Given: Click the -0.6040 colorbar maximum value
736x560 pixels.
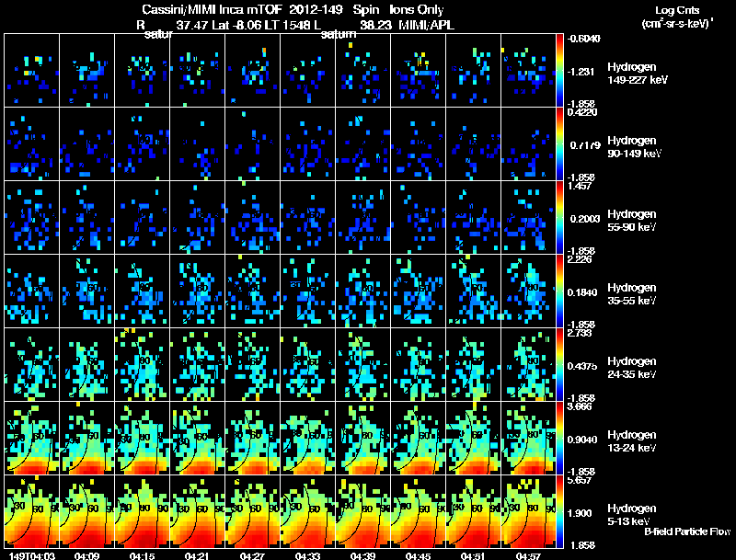Looking at the screenshot, I should pos(583,39).
